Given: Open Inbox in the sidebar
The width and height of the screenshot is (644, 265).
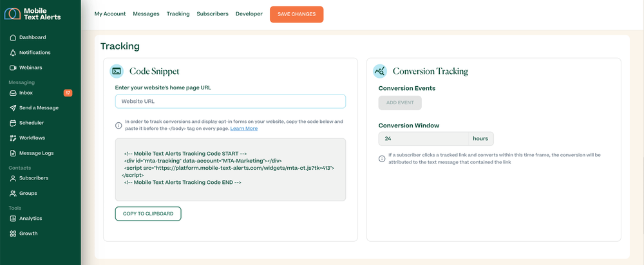Looking at the screenshot, I should click(x=26, y=93).
